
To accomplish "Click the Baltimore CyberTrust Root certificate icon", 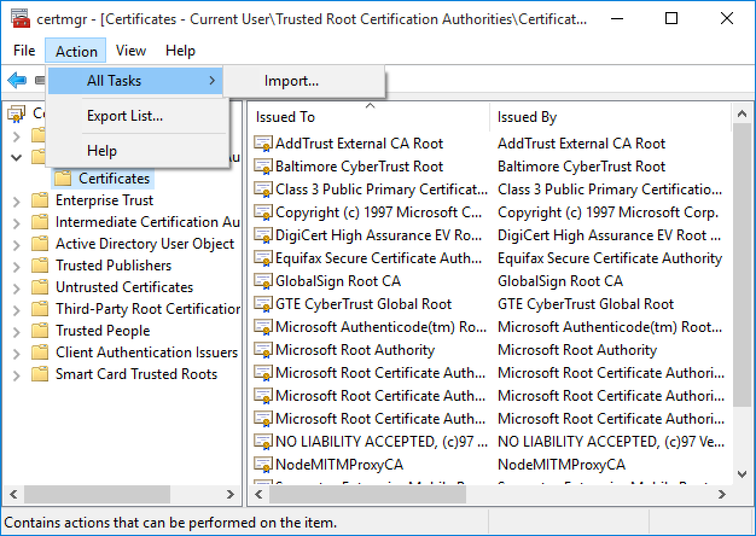I will point(263,167).
